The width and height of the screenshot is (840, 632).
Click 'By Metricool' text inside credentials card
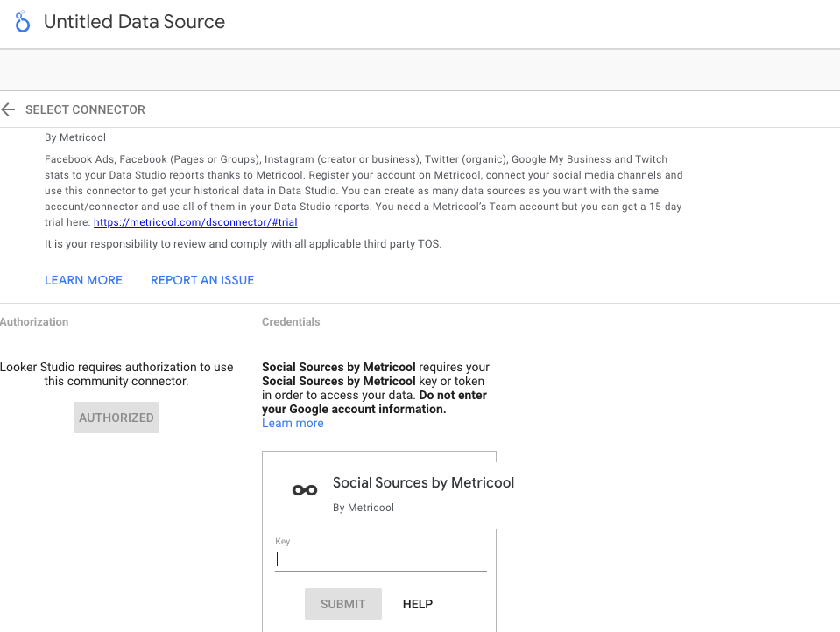[x=364, y=508]
